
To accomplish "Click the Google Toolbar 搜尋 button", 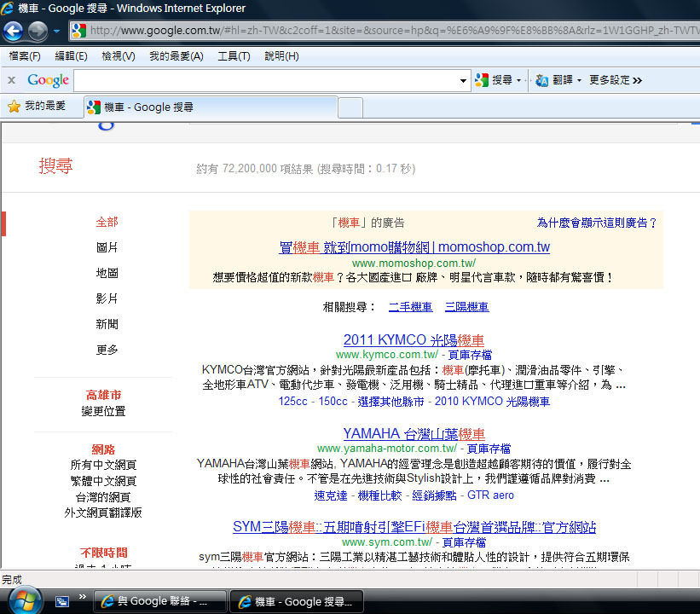I will (494, 80).
